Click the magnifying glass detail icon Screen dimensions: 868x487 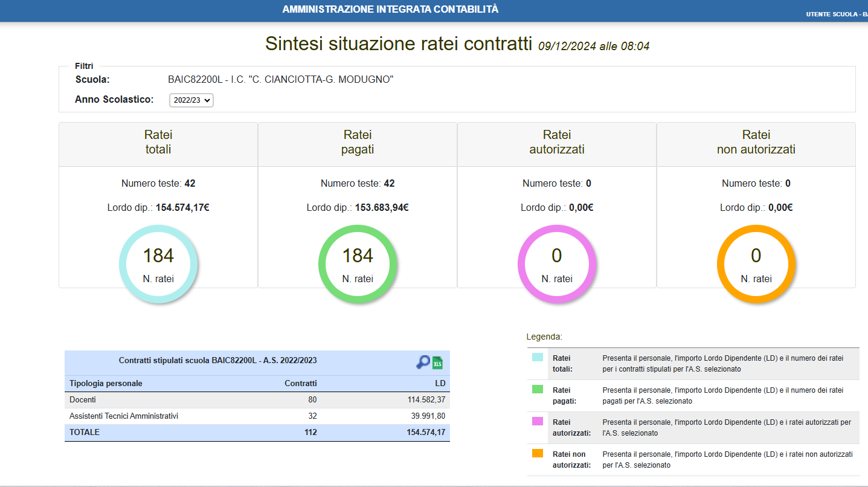[x=423, y=362]
